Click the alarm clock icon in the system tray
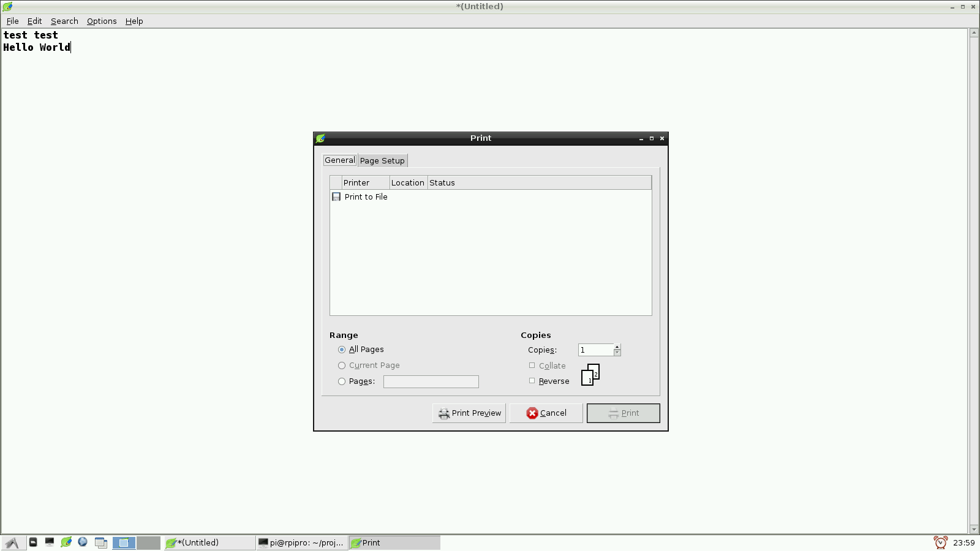This screenshot has height=551, width=980. point(939,542)
